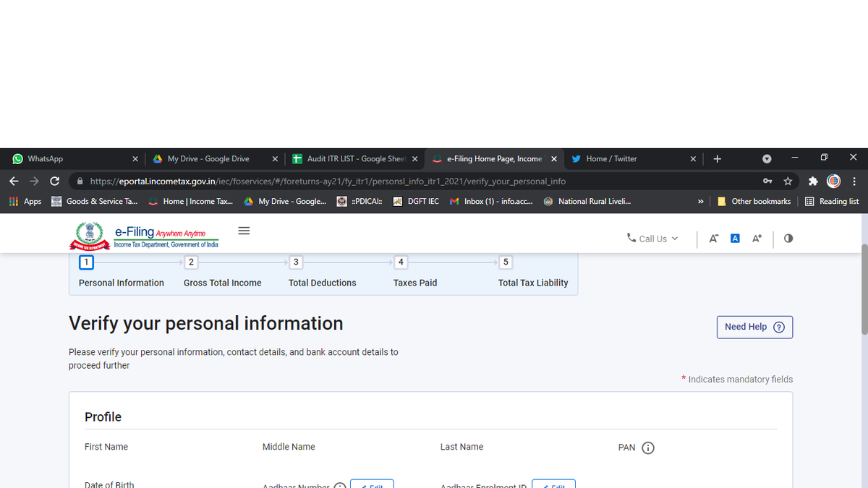868x488 pixels.
Task: Open the PAN info tooltip icon
Action: [x=648, y=448]
